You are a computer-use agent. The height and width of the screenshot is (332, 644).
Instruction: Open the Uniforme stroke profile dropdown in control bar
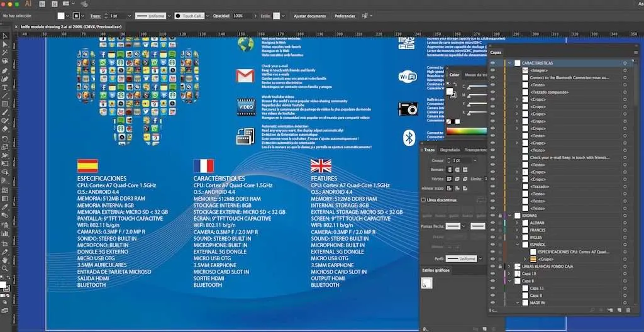click(169, 16)
